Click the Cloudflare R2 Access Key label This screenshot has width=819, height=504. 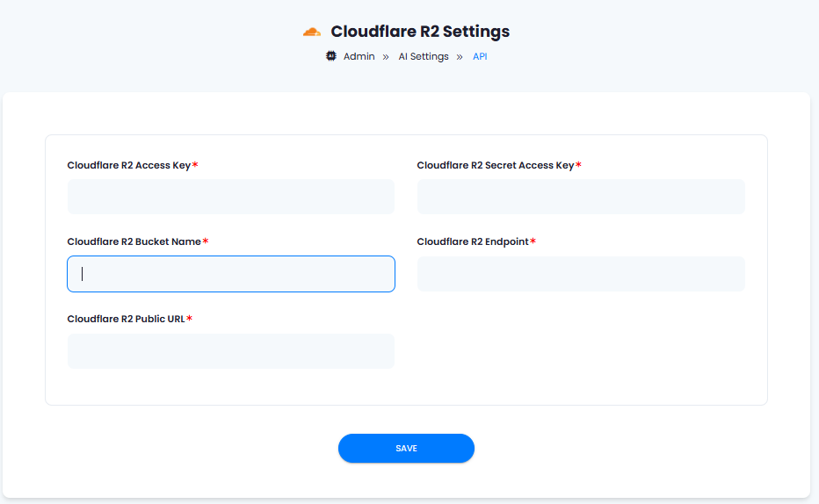(129, 165)
